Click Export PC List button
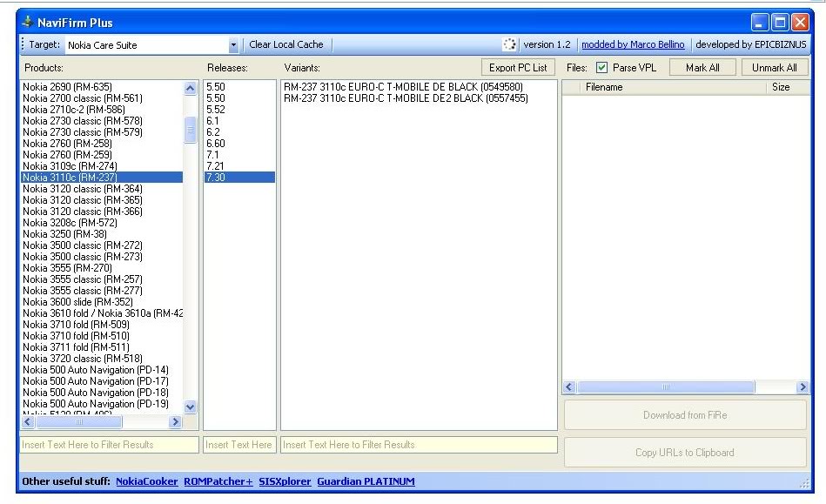 point(518,67)
